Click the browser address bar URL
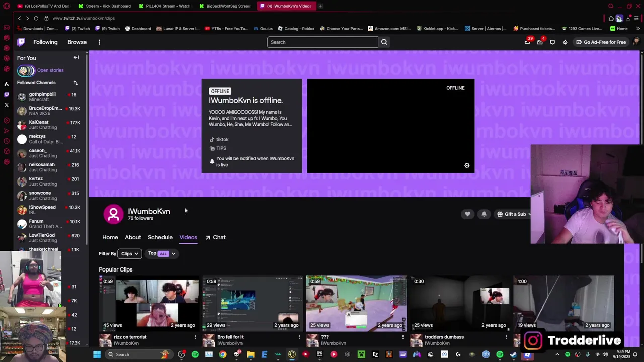Screen dimensions: 644x362 coord(84,18)
